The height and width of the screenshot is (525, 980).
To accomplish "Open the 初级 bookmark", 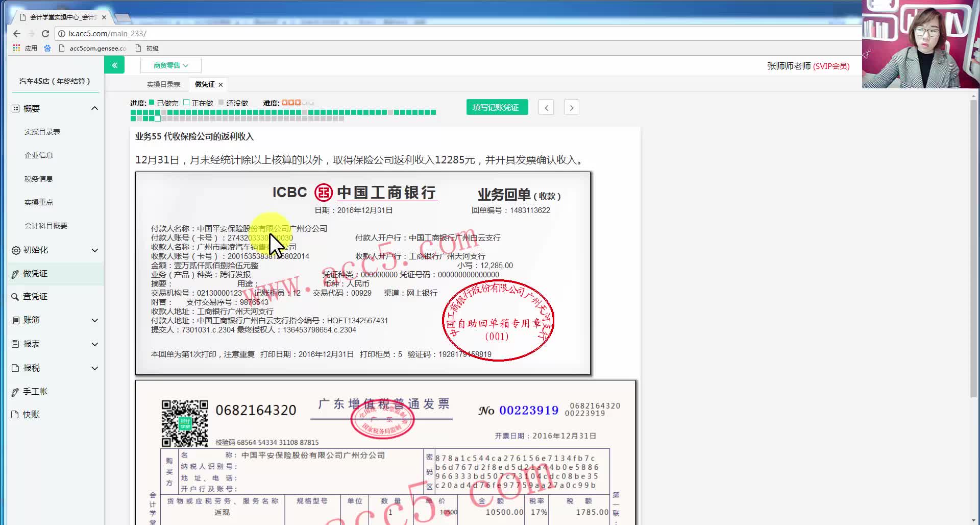I will [148, 48].
